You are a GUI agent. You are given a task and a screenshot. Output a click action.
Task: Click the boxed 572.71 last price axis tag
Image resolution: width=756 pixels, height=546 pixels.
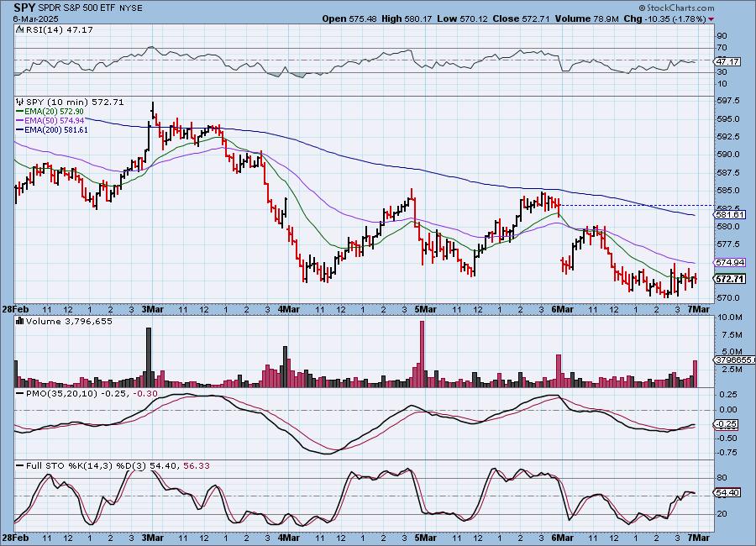(731, 279)
